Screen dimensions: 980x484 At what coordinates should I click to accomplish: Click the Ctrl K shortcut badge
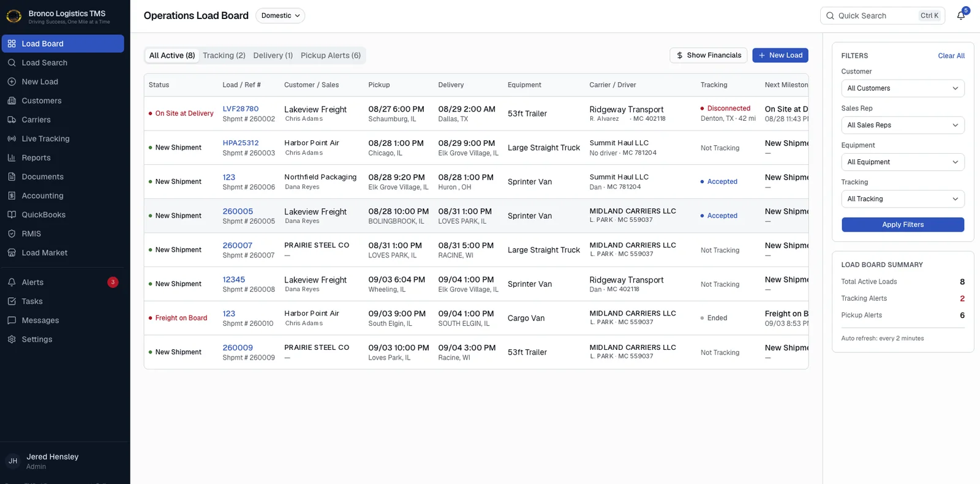click(x=929, y=16)
